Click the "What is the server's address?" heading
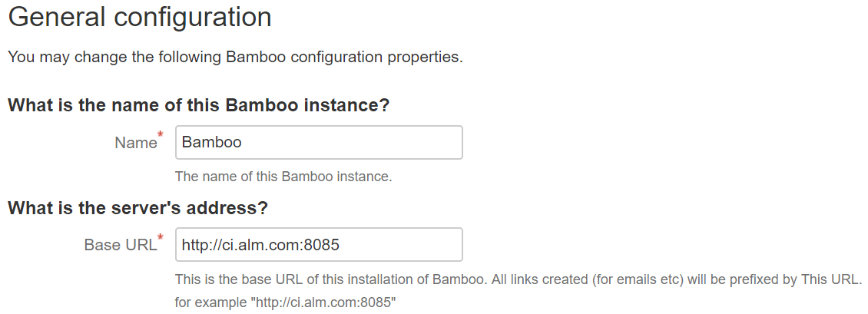868x314 pixels. pos(137,207)
